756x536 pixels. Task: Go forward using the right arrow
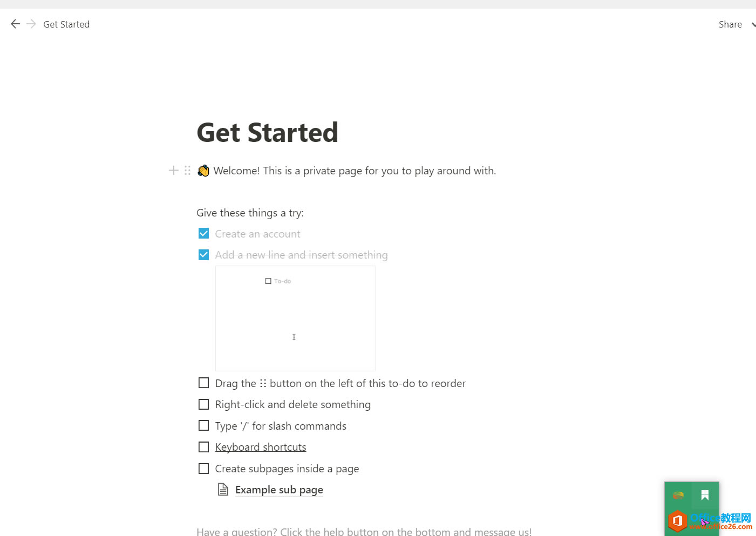(x=31, y=24)
